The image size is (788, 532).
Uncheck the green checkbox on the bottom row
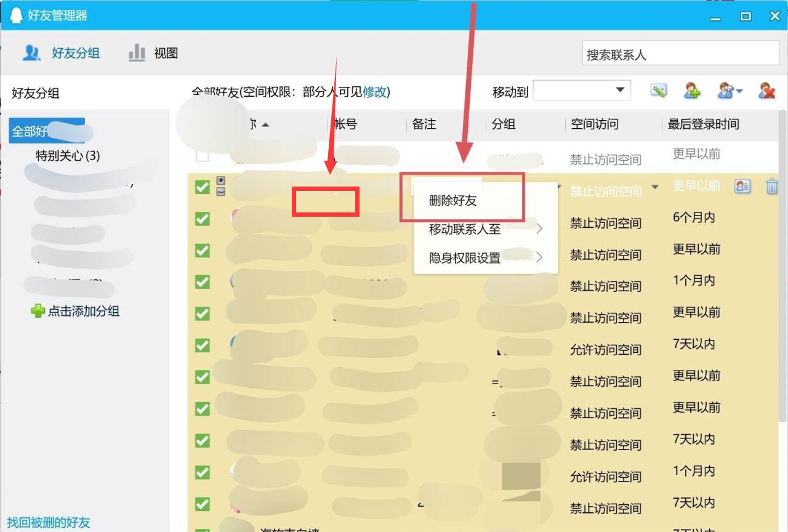(202, 504)
